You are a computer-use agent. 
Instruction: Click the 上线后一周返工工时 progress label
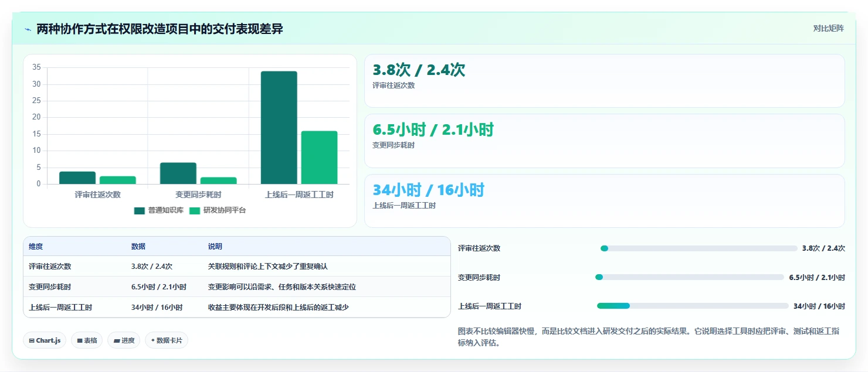click(490, 306)
